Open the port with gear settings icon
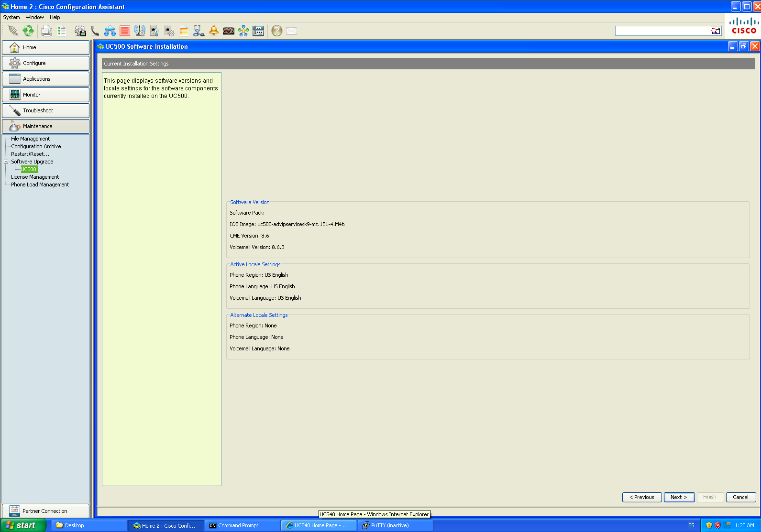Image resolution: width=761 pixels, height=532 pixels. [x=169, y=31]
